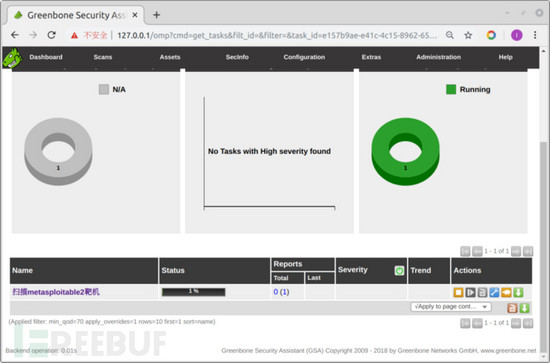Open the 扫描metasploitable2靶机 task link

pyautogui.click(x=56, y=292)
